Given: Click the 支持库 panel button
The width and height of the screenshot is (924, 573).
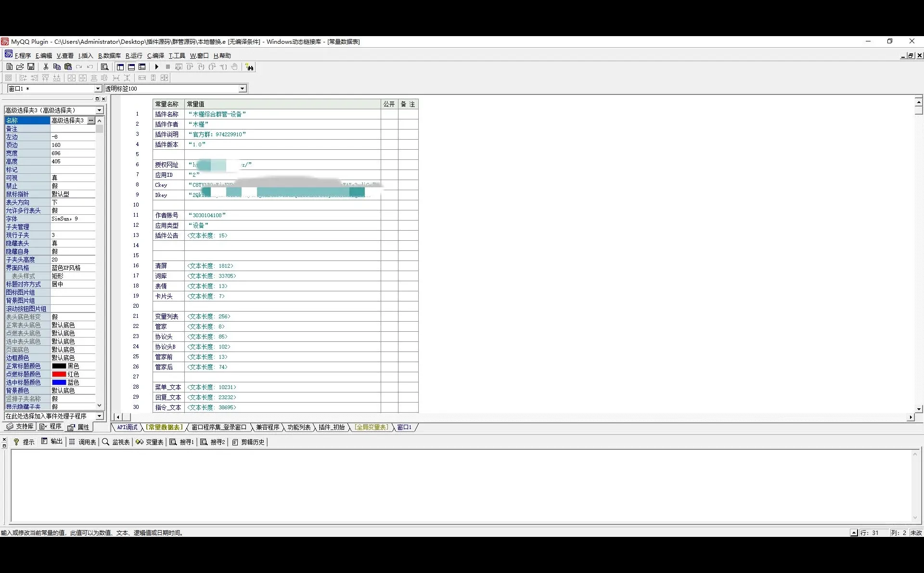Looking at the screenshot, I should pyautogui.click(x=20, y=427).
